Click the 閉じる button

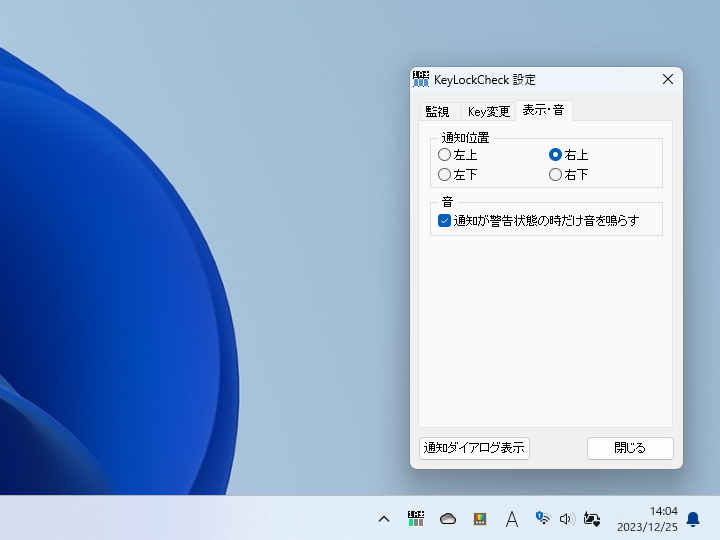(x=630, y=448)
